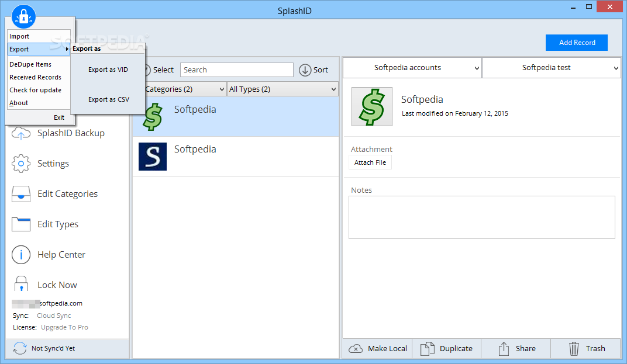Click Last modified on February 12, 2015
Image resolution: width=627 pixels, height=364 pixels.
pos(455,113)
